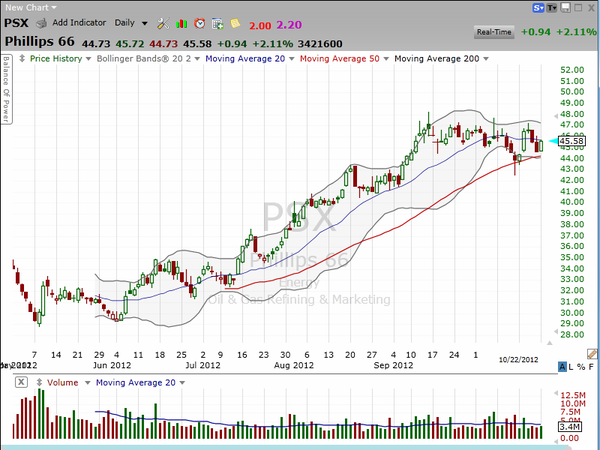Image resolution: width=600 pixels, height=450 pixels.
Task: Expand the Bollinger Bands 20 2 dropdown
Action: [197, 59]
